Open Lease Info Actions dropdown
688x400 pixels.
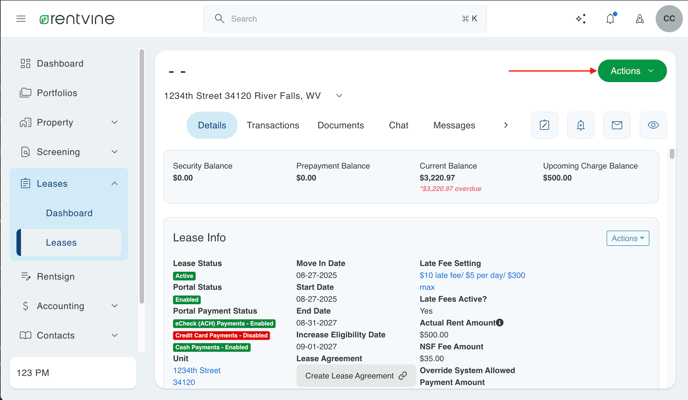tap(627, 238)
